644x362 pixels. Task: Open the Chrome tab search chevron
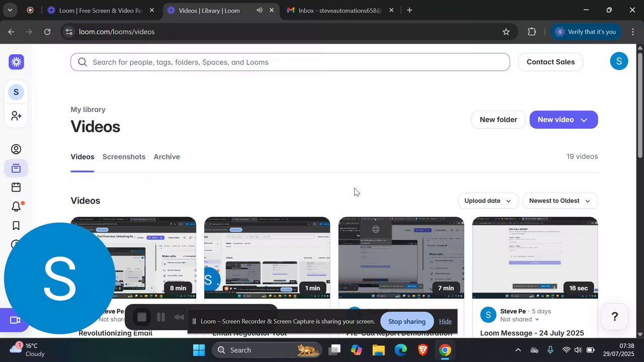pyautogui.click(x=10, y=10)
